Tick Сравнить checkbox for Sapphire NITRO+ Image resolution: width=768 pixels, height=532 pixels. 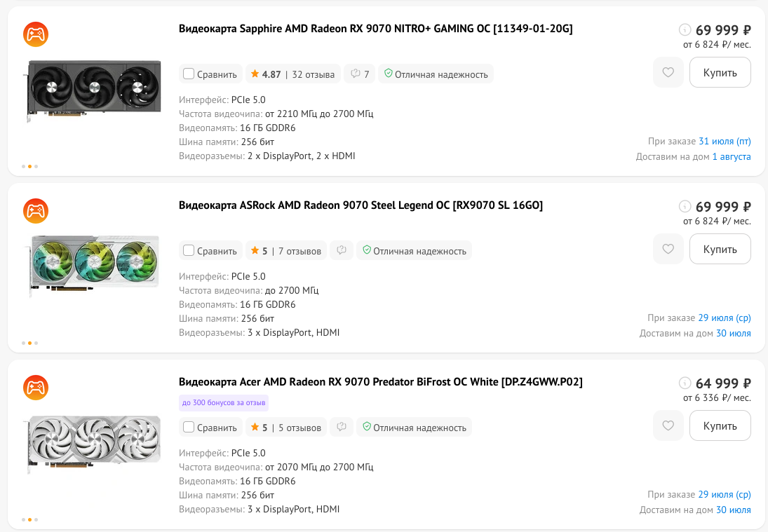click(189, 74)
